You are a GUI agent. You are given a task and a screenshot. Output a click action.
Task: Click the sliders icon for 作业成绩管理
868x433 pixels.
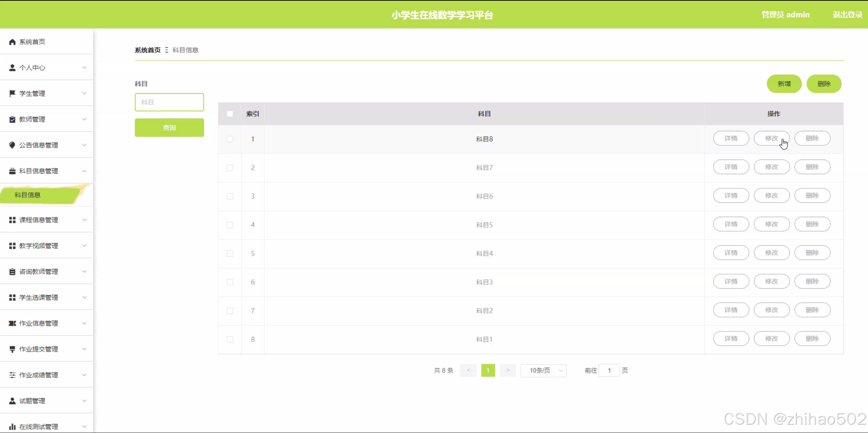(x=12, y=375)
